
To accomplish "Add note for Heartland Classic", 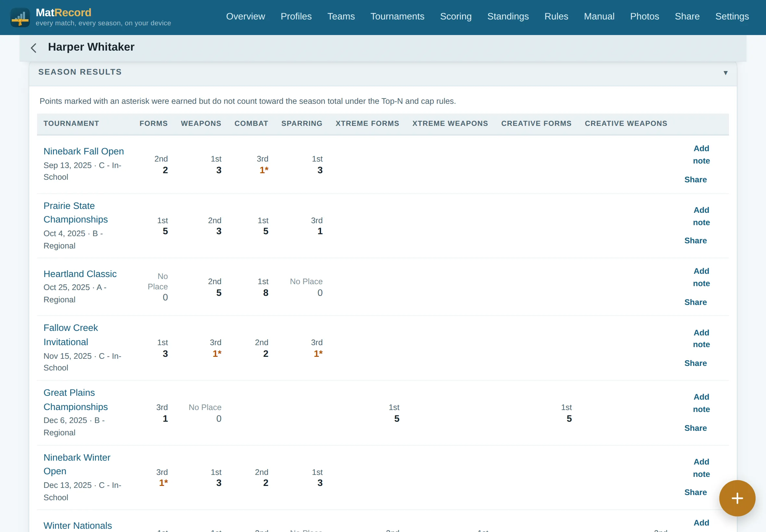I will point(701,277).
